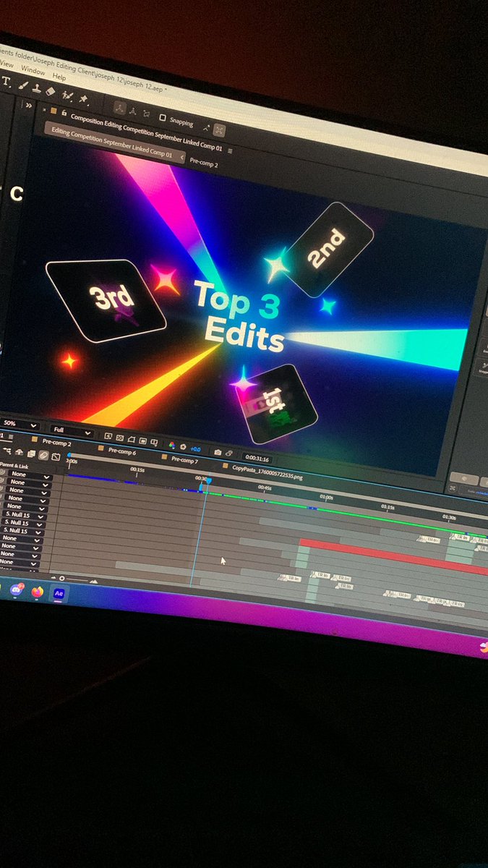Switch to the Pre-comp 7 timeline tab
488x868 pixels.
pyautogui.click(x=184, y=459)
